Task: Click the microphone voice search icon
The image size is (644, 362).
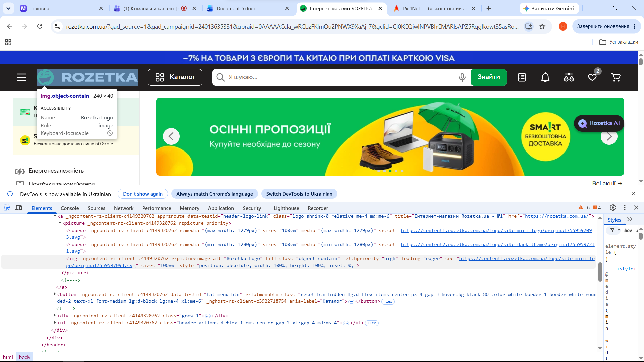Action: pyautogui.click(x=462, y=77)
